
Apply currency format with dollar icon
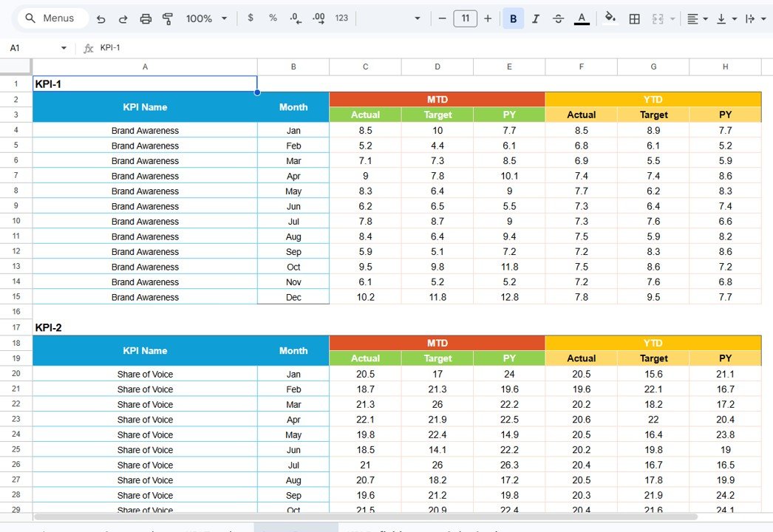(251, 18)
